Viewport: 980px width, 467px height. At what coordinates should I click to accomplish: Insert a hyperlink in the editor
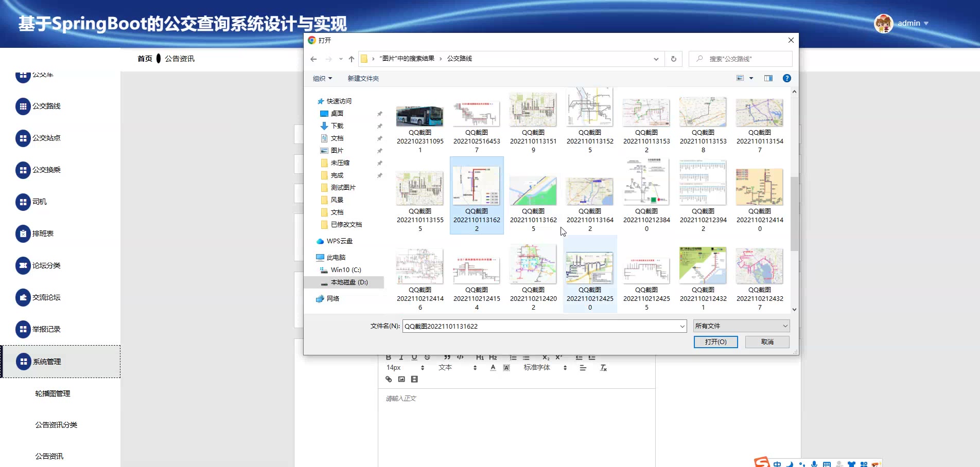[x=389, y=380]
